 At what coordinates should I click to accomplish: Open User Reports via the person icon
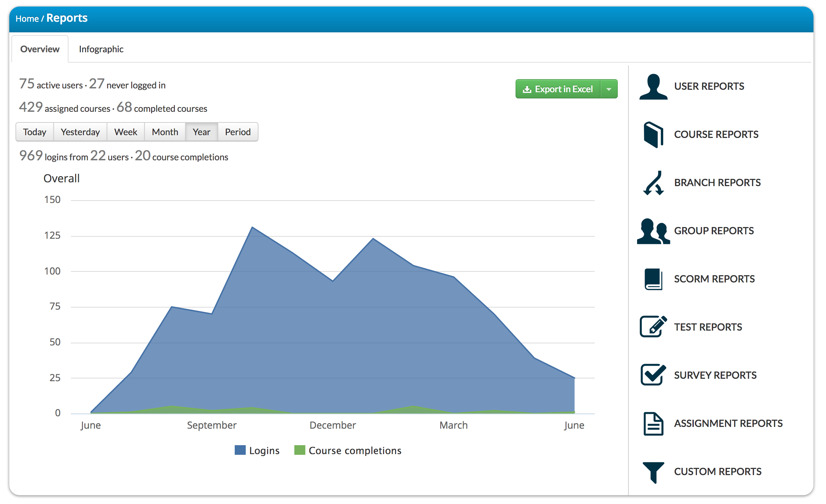(x=653, y=87)
